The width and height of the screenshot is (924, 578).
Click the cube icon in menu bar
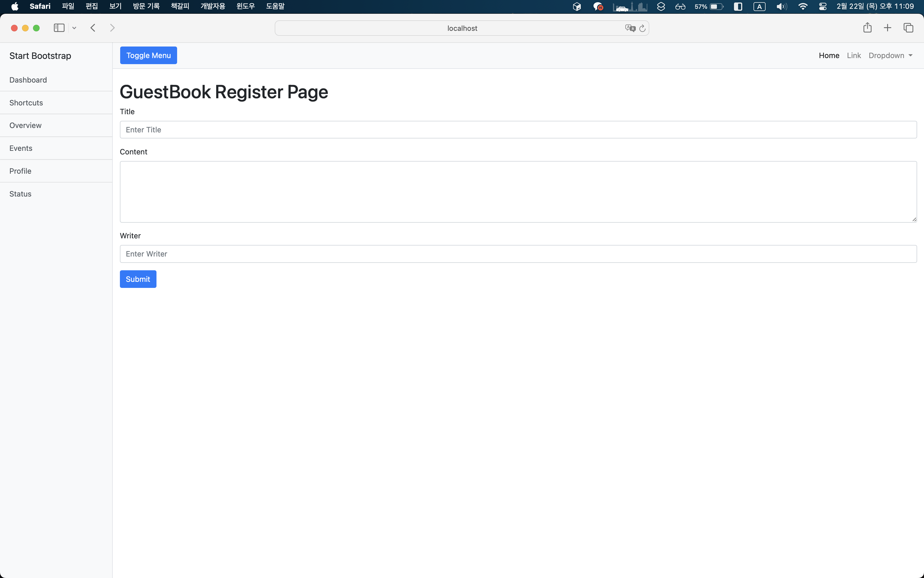click(577, 7)
